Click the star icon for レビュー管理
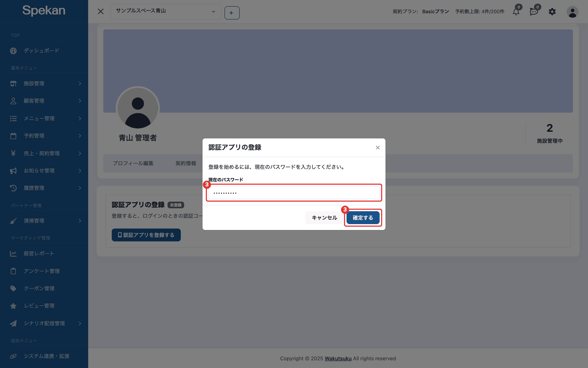Screen dimensions: 588x368 13,306
